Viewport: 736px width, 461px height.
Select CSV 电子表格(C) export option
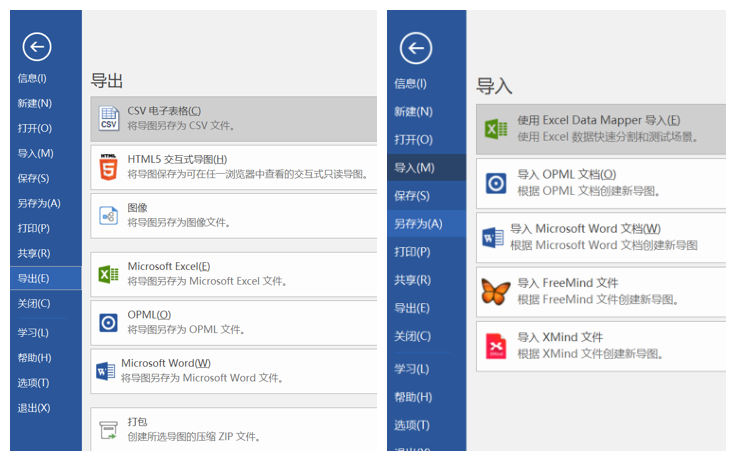pos(233,119)
